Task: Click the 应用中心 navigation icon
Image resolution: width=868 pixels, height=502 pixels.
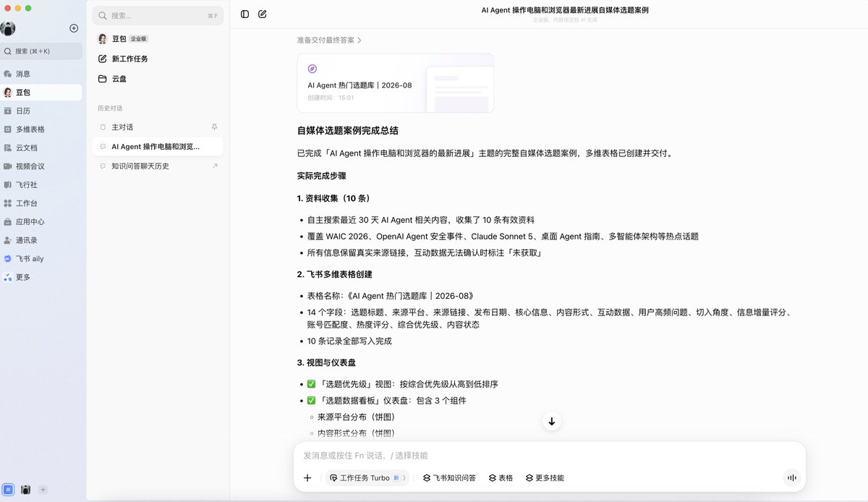Action: click(x=8, y=222)
